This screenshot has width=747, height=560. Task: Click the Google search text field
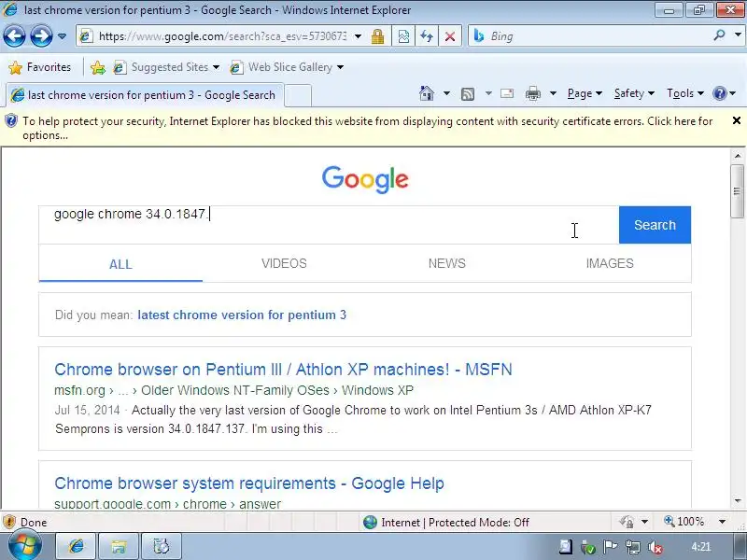[x=329, y=225]
